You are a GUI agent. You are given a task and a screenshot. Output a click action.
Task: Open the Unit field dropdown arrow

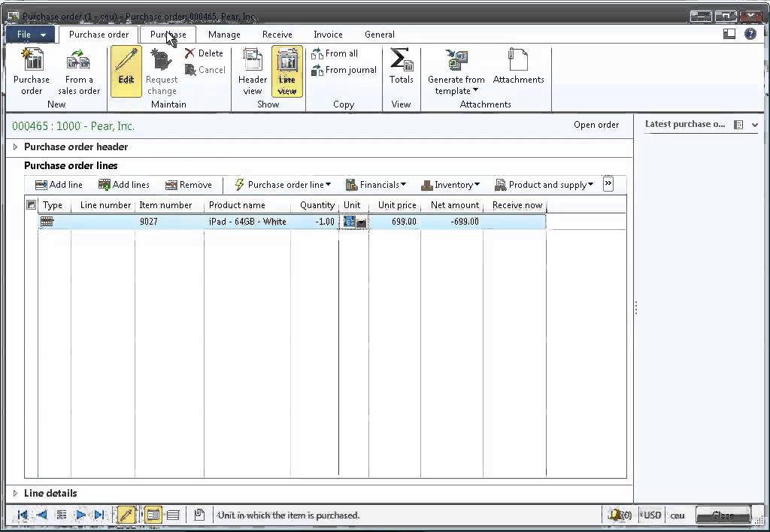pyautogui.click(x=361, y=222)
